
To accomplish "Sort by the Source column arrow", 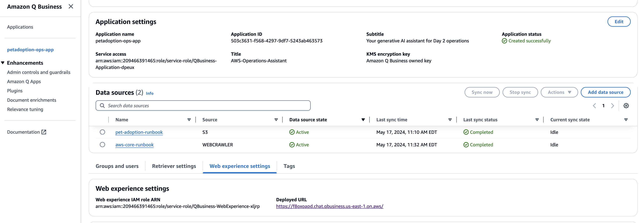I will click(x=276, y=120).
